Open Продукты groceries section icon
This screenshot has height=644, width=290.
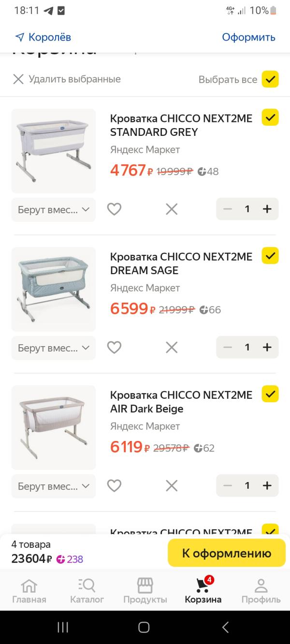[145, 590]
